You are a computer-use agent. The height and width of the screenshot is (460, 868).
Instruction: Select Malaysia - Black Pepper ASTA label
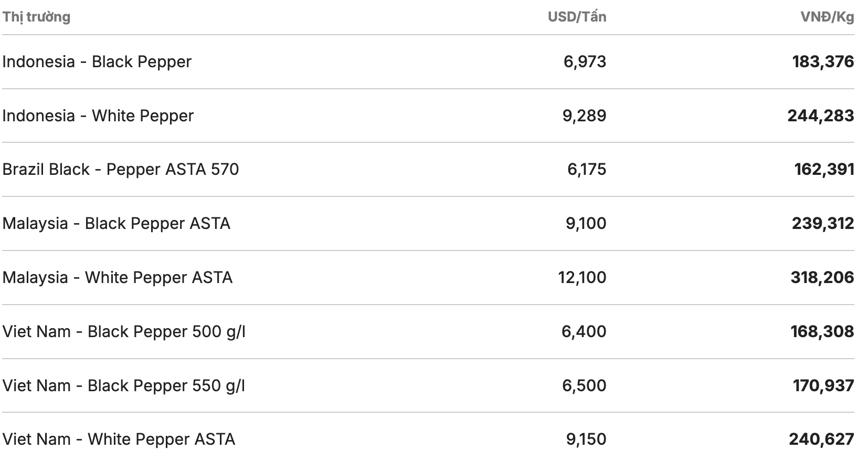(117, 223)
